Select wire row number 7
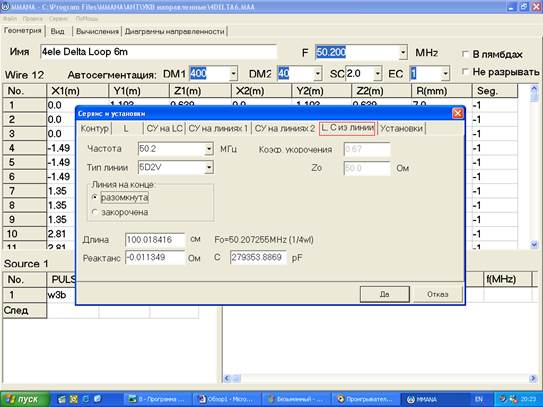This screenshot has height=407, width=543. pyautogui.click(x=24, y=191)
